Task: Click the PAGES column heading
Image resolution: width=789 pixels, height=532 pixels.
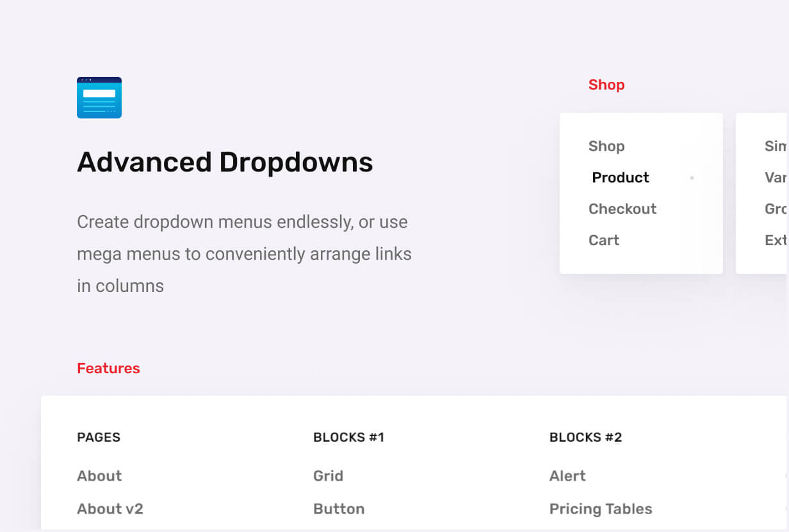Action: click(x=99, y=437)
